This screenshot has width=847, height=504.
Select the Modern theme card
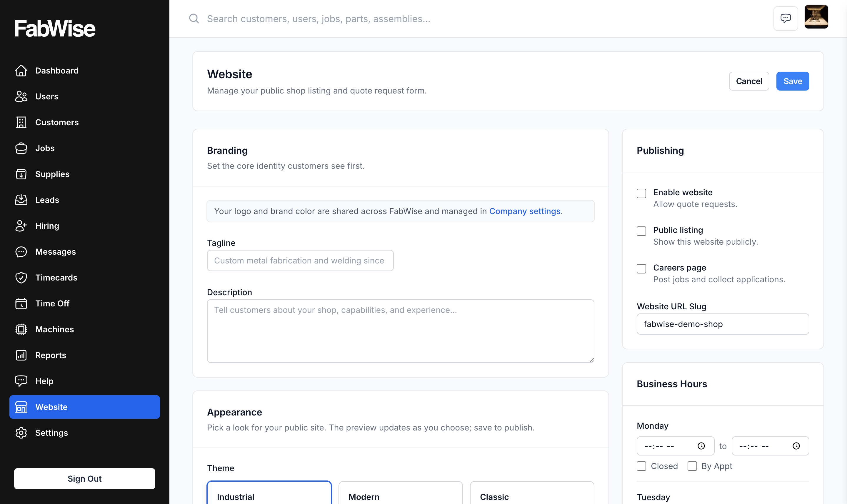click(x=401, y=493)
